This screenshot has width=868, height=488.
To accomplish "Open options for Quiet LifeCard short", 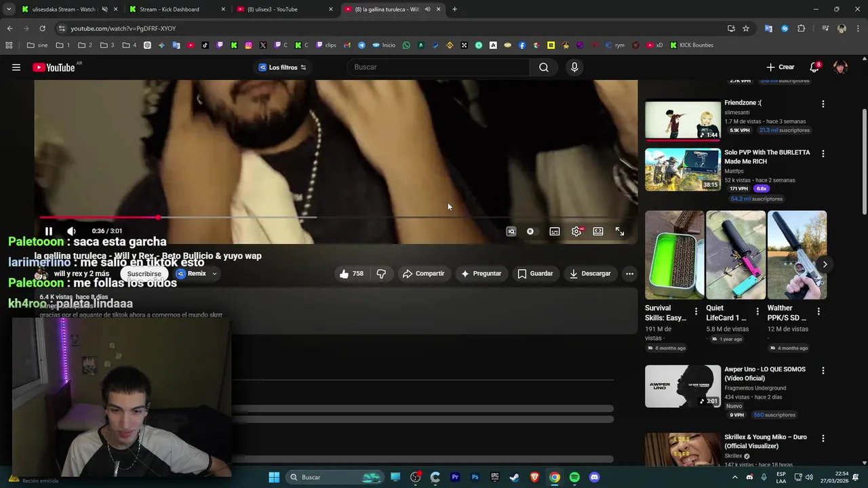I will [757, 311].
